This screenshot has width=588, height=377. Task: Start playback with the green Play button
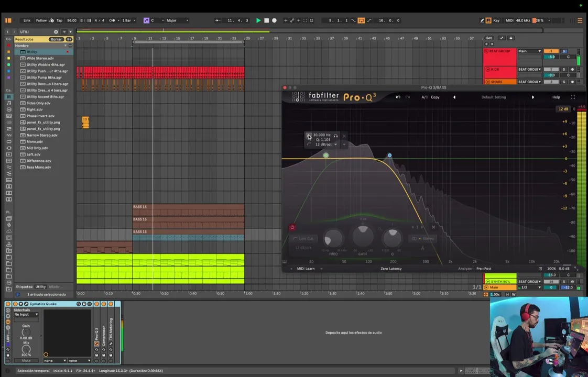[x=258, y=20]
